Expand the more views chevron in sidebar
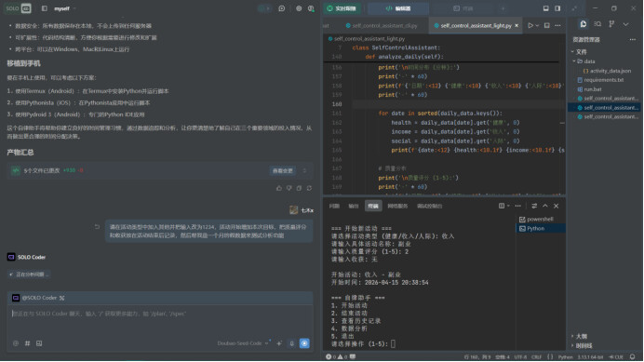 coord(625,24)
